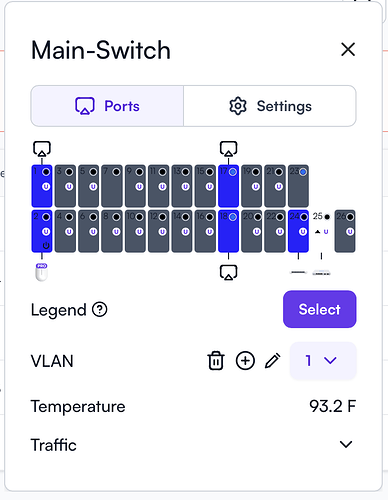Image resolution: width=388 pixels, height=500 pixels.
Task: Expand the Traffic section
Action: 346,444
